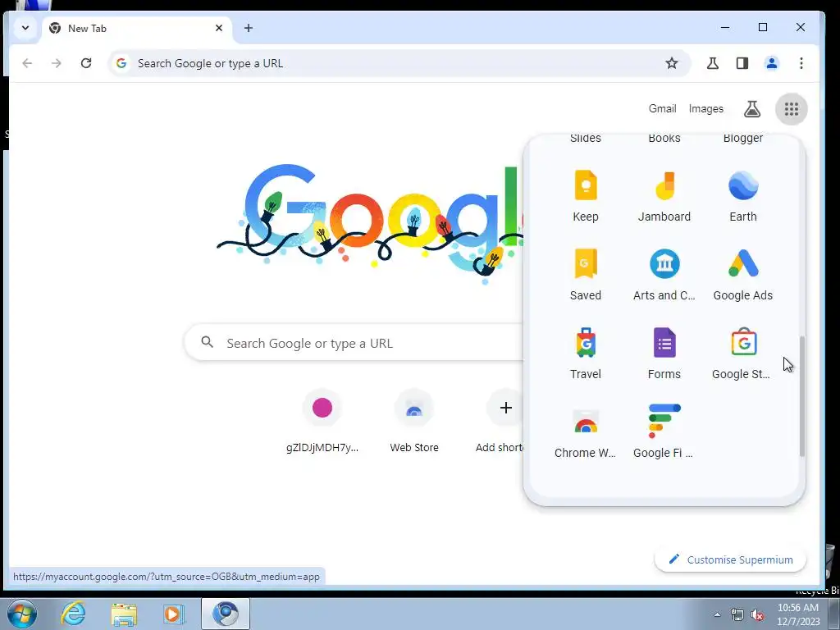Screen dimensions: 840x630
Task: Open a new tab with plus button
Action: pyautogui.click(x=248, y=28)
